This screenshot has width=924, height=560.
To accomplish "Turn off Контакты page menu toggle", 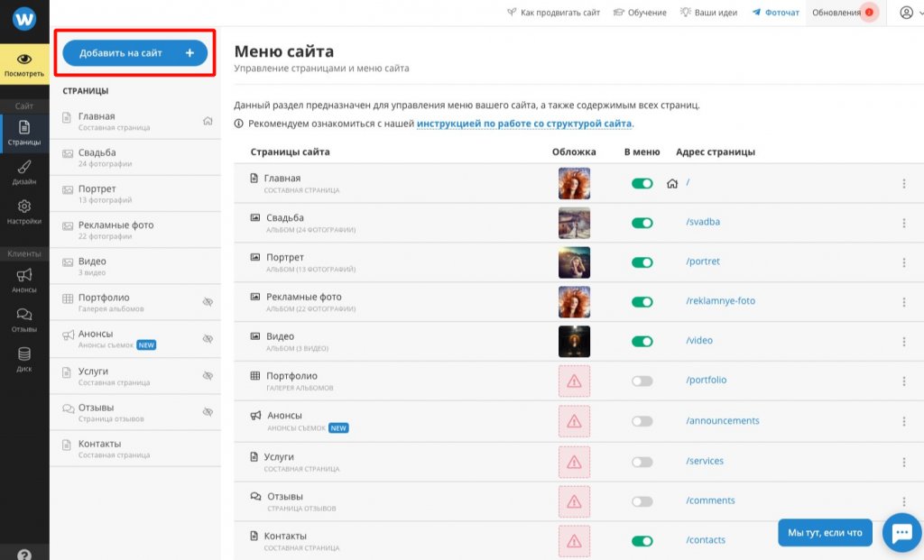I will click(642, 541).
